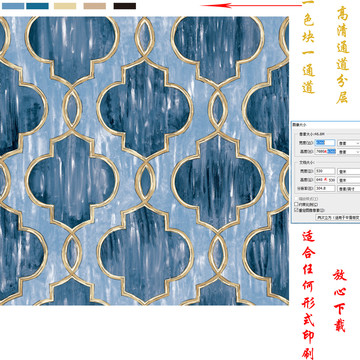Click the pixel height input field
The image size is (360, 360).
(x=325, y=151)
